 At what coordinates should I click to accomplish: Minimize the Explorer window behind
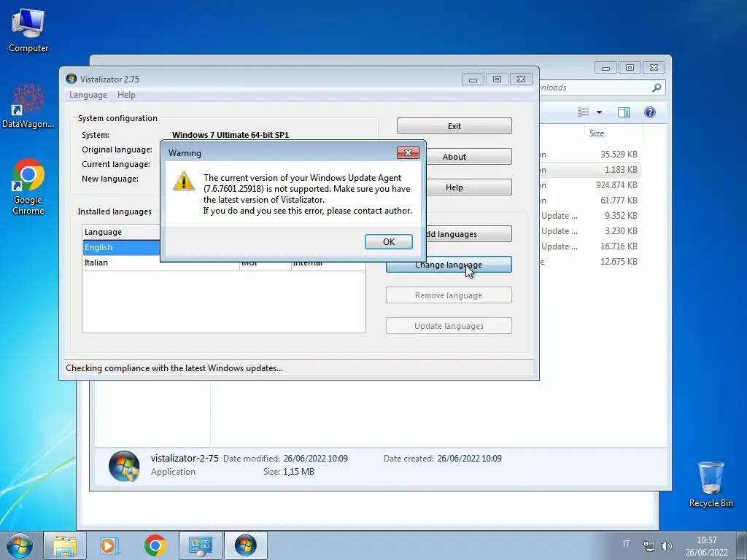[605, 68]
